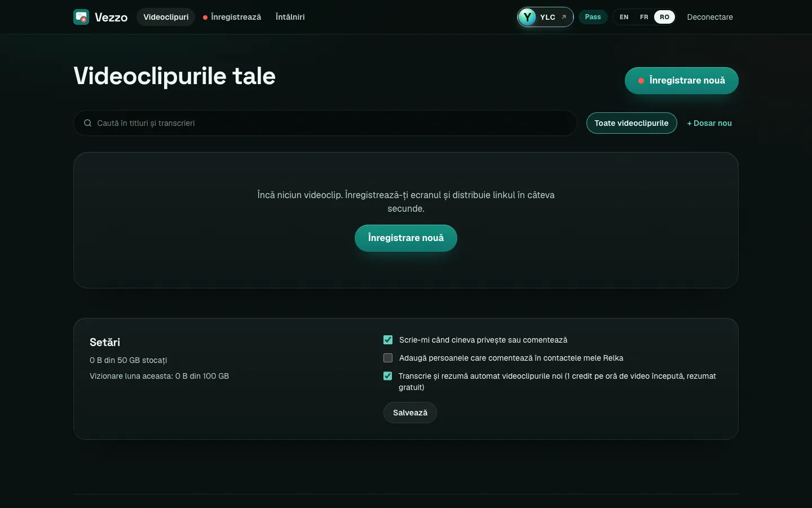Screen dimensions: 812x508
Task: Start recording with the top Înregistrare nouă button
Action: [x=681, y=81]
